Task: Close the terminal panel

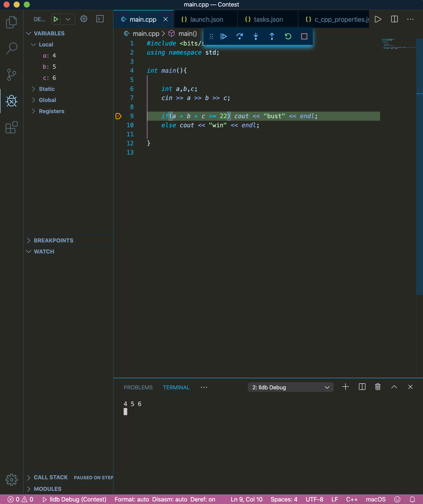Action: [x=410, y=387]
